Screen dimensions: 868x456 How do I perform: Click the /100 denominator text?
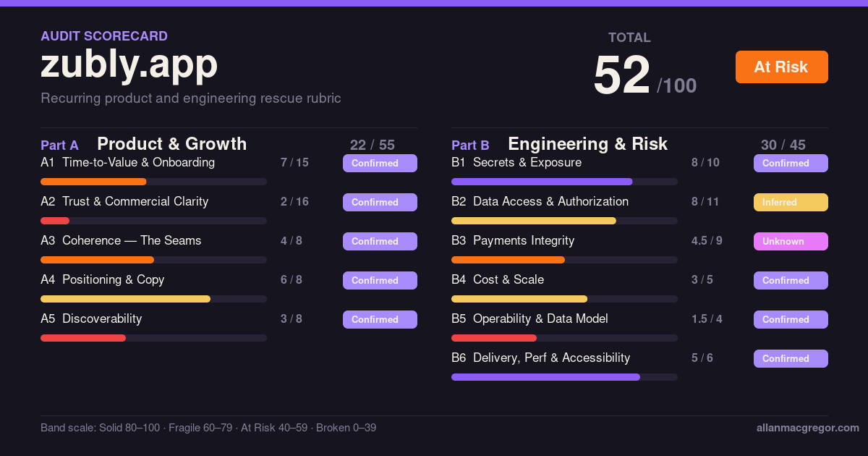coord(676,86)
